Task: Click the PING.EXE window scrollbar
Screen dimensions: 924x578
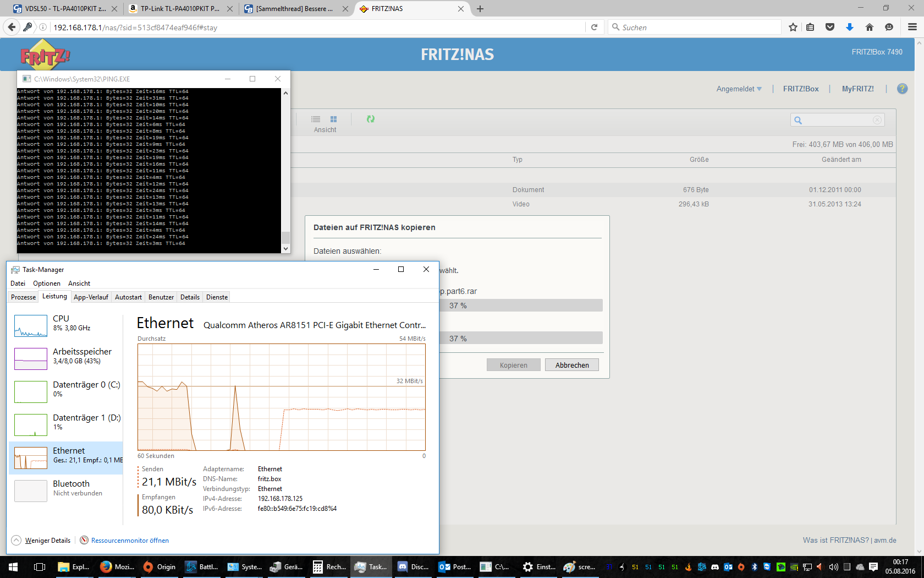Action: (x=285, y=171)
